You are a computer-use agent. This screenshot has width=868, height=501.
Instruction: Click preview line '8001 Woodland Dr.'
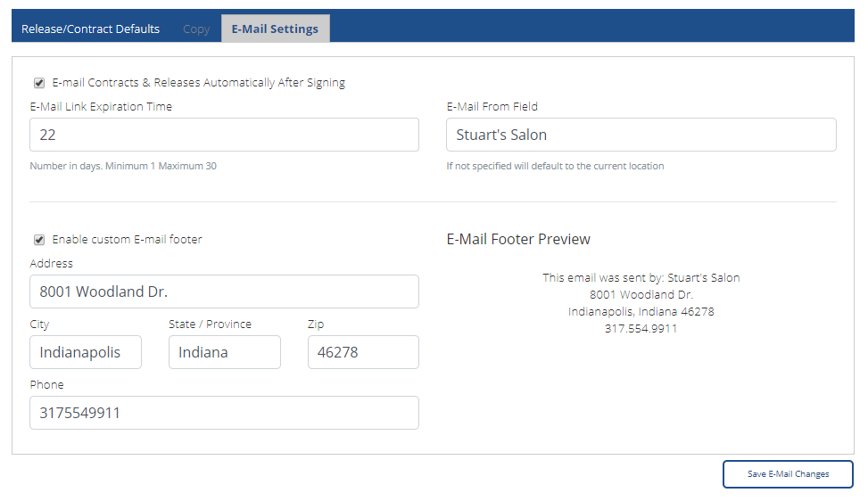tap(641, 295)
